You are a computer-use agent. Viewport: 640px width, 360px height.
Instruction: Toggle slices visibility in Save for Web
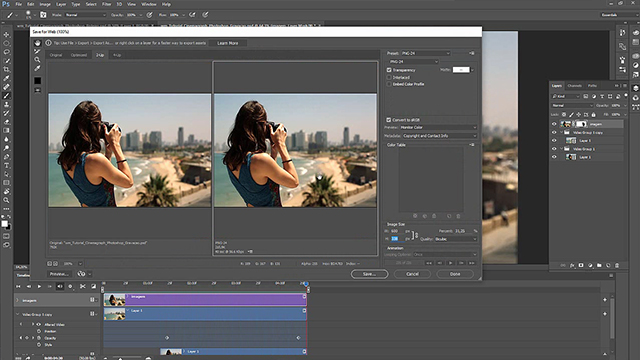(x=38, y=90)
